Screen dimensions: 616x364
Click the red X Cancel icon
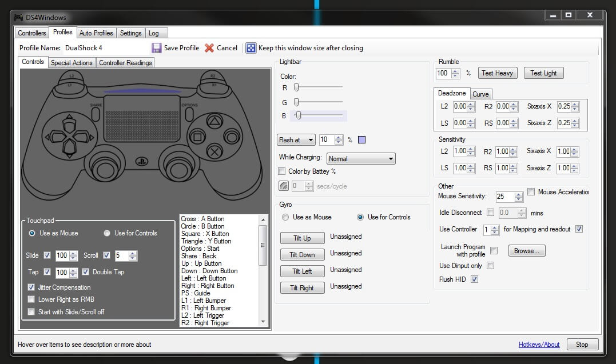point(209,48)
